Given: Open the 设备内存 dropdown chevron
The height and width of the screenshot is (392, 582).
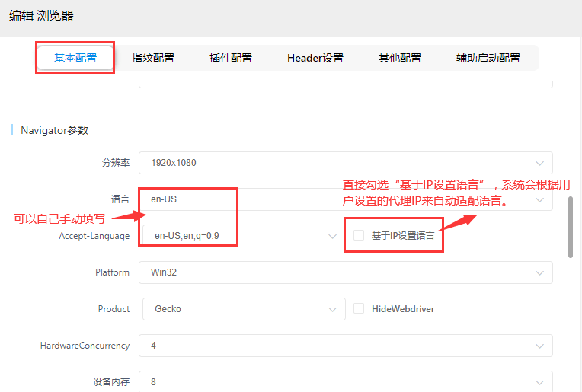Looking at the screenshot, I should (540, 382).
